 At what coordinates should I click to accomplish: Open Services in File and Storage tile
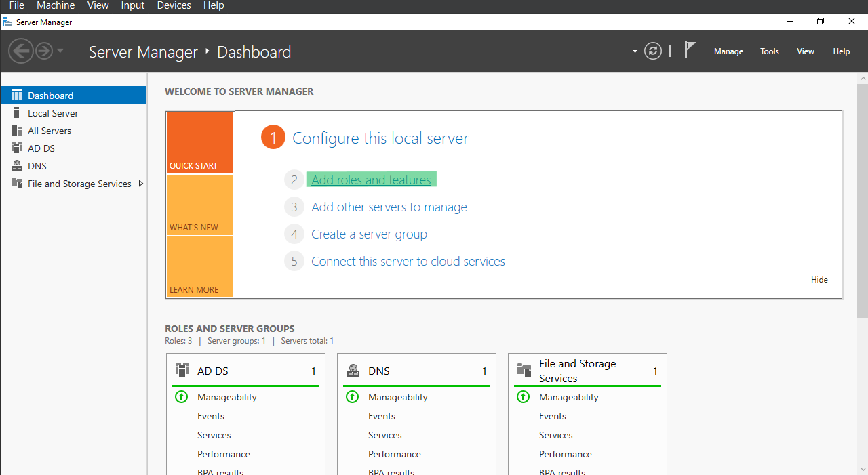(x=556, y=435)
